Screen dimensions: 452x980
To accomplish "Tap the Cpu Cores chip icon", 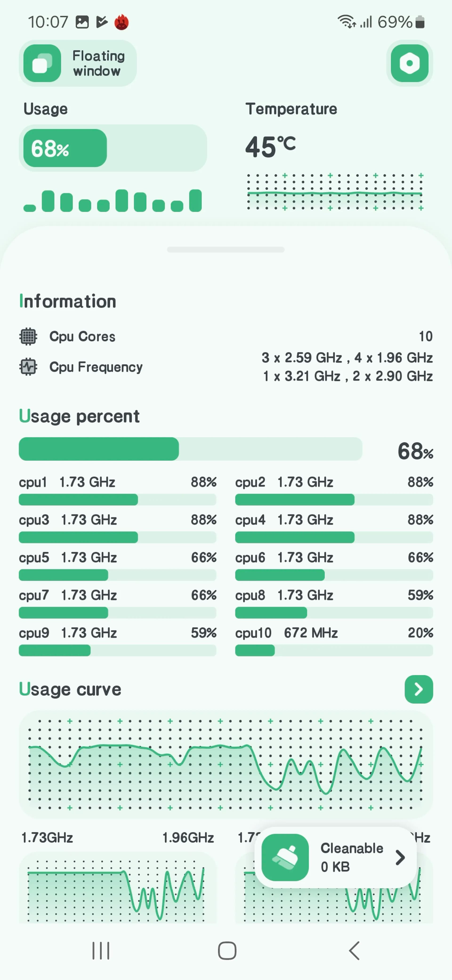I will click(x=28, y=336).
